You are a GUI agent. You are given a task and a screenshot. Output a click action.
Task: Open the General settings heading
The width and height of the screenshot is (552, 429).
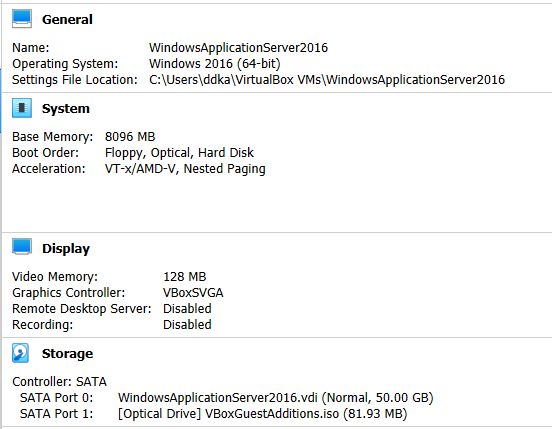(67, 19)
